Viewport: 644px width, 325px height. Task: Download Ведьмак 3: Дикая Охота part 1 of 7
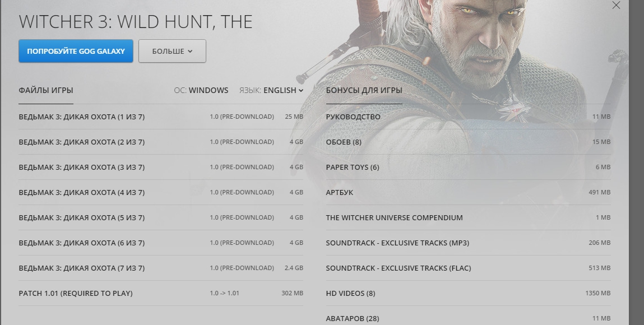(x=82, y=117)
